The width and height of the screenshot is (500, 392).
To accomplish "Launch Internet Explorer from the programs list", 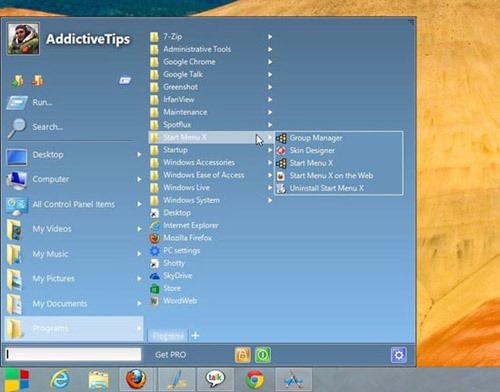I will (x=184, y=226).
